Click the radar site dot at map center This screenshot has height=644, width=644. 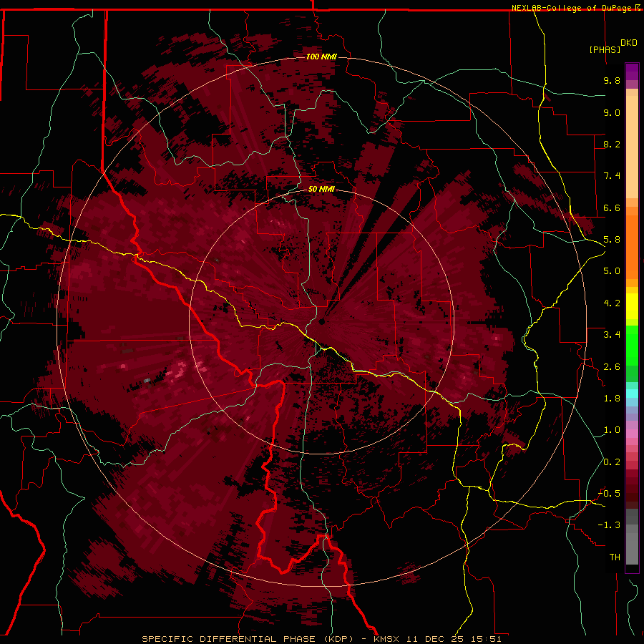[x=321, y=321]
